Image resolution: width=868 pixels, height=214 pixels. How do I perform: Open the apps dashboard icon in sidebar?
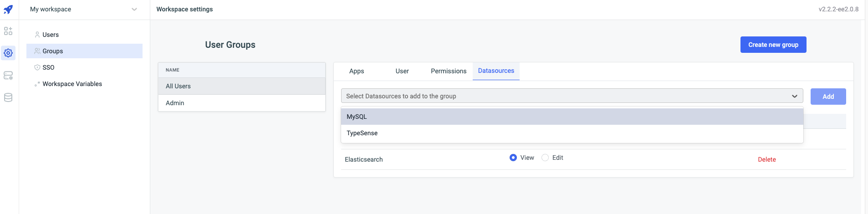click(x=8, y=31)
